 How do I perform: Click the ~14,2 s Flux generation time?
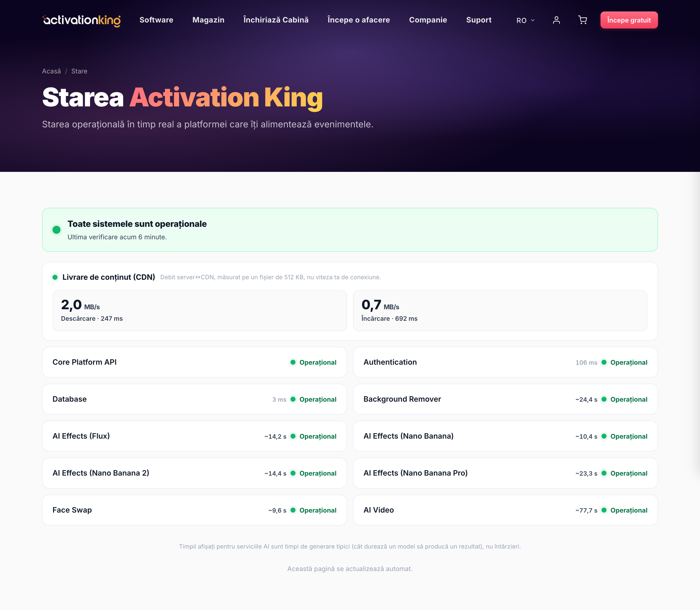[x=275, y=436]
